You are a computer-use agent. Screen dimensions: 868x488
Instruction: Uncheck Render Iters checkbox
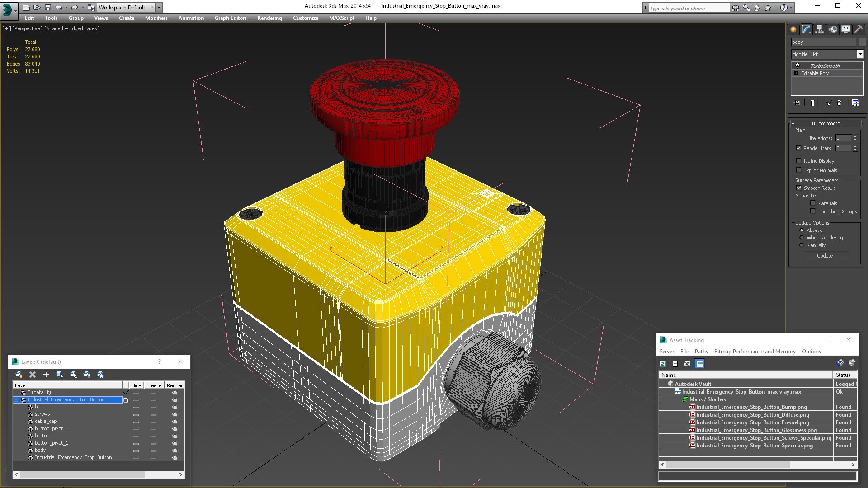(798, 148)
